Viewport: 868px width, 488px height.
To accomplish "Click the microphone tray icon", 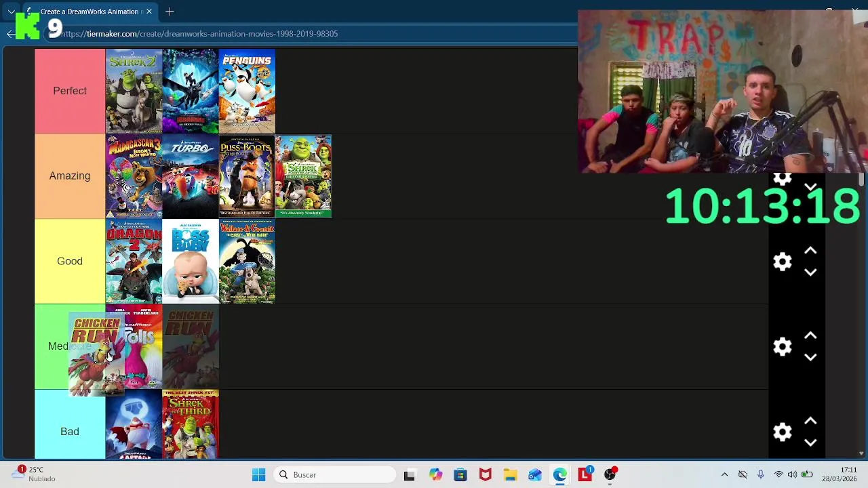I will click(761, 475).
